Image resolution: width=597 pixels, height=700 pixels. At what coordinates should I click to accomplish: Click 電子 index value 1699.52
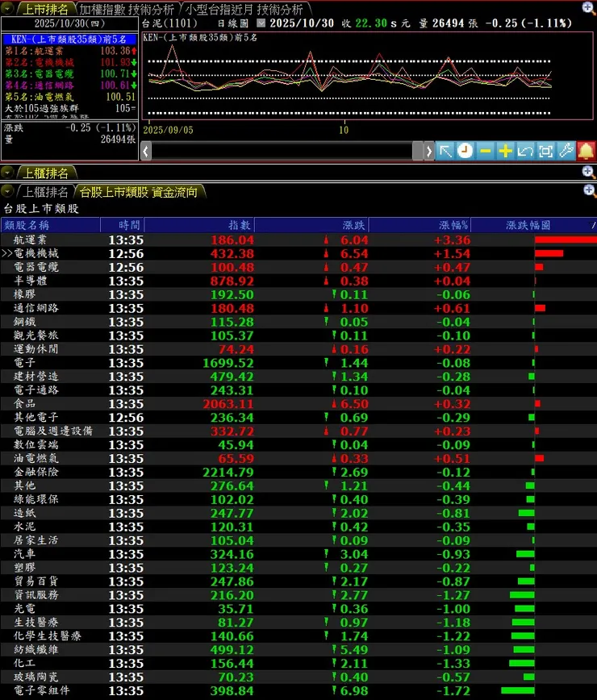(228, 363)
